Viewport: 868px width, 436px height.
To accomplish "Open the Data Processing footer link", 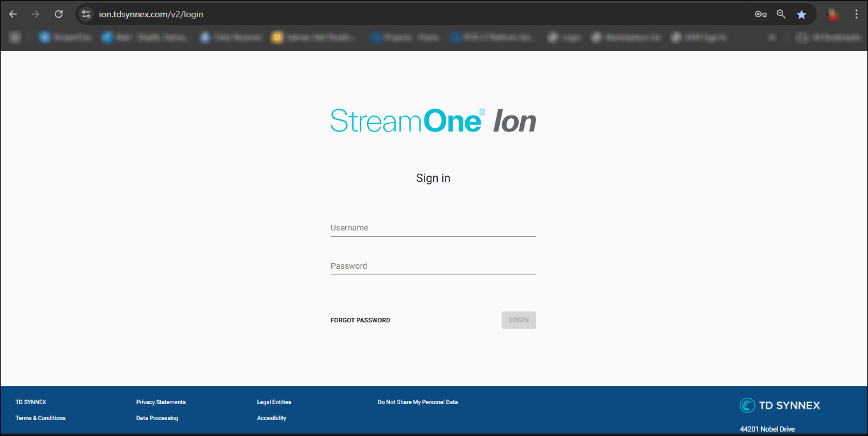I will click(157, 418).
